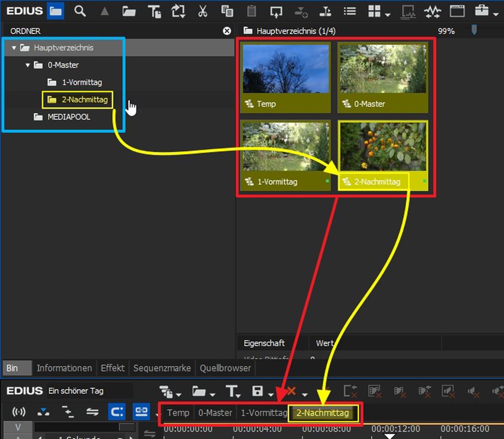
Task: Click the open folder add clip icon
Action: [x=129, y=11]
